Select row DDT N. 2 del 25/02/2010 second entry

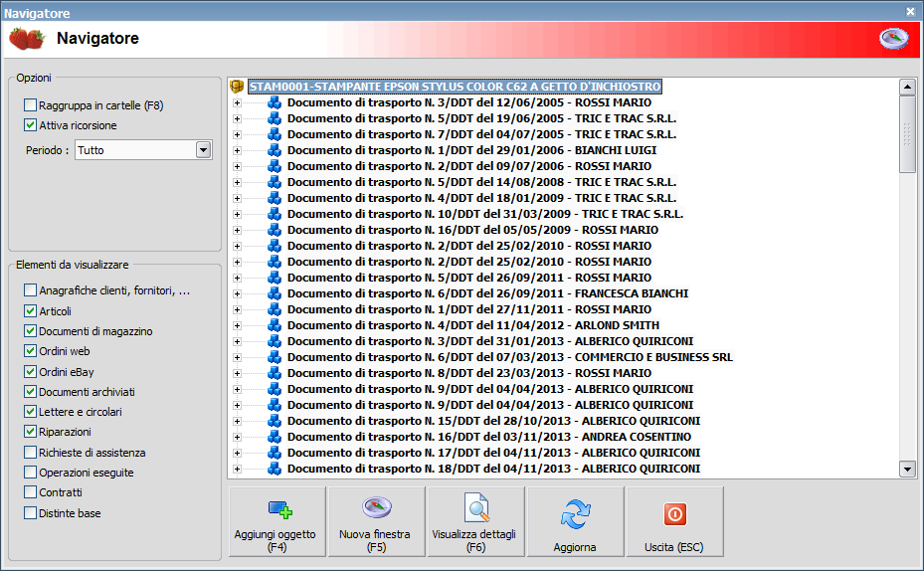[x=469, y=262]
